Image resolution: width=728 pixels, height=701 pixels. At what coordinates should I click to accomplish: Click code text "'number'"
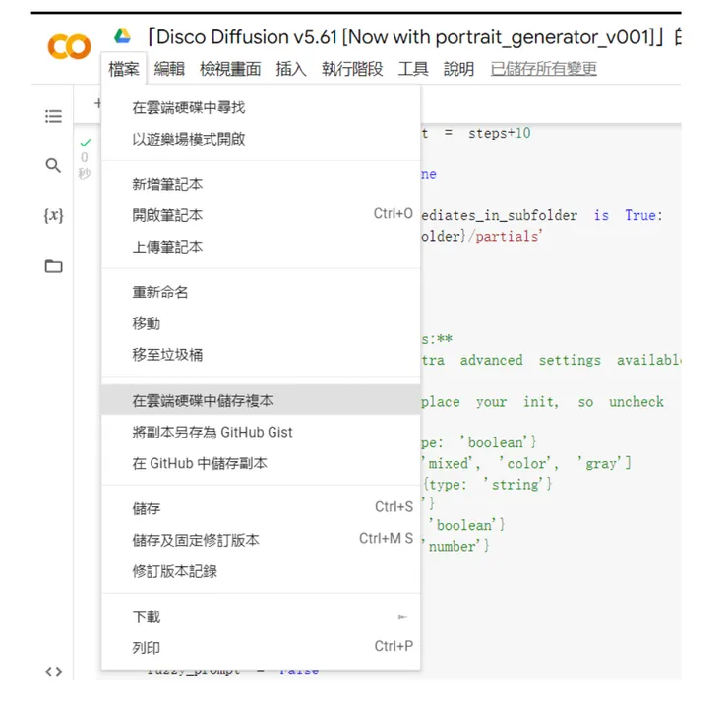(x=452, y=546)
